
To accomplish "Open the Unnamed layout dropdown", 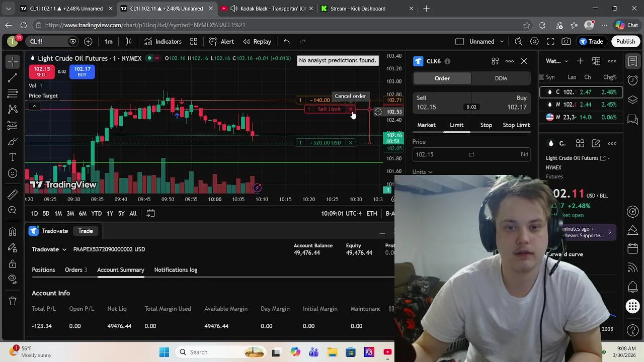I will coord(487,42).
